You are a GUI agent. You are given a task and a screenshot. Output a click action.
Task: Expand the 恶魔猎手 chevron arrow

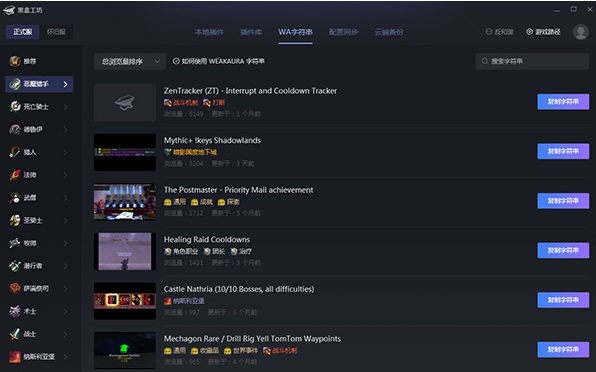65,84
